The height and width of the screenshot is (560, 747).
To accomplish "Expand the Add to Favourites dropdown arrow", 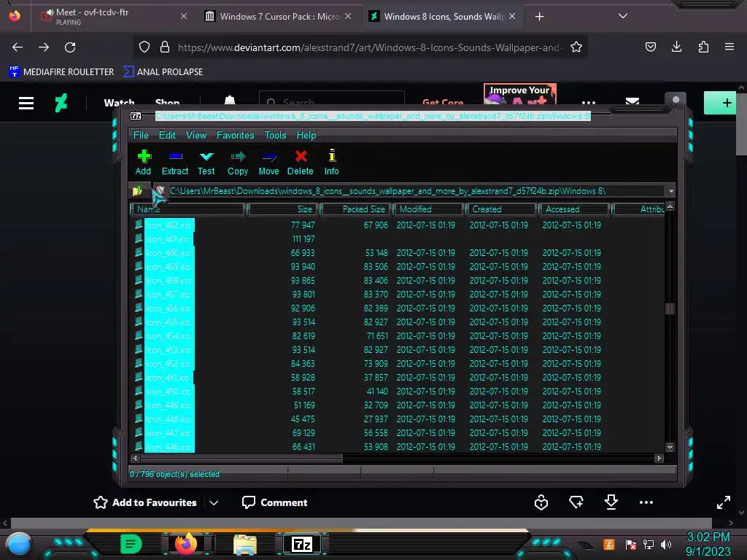I will tap(214, 502).
